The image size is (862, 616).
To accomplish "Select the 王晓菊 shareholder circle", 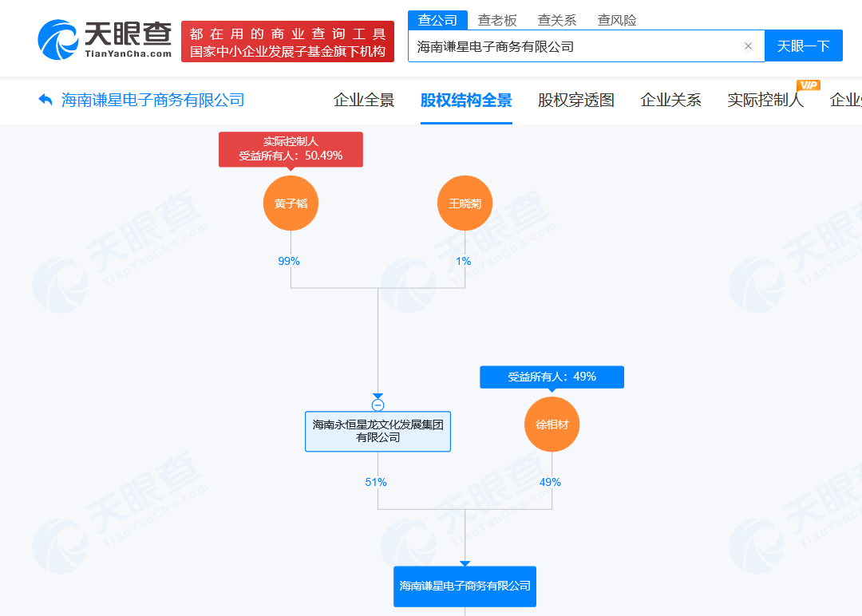I will point(465,203).
